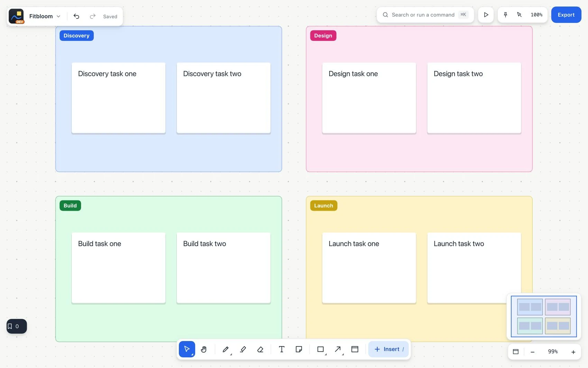This screenshot has height=368, width=588.
Task: Click the Saved status text
Action: [110, 17]
